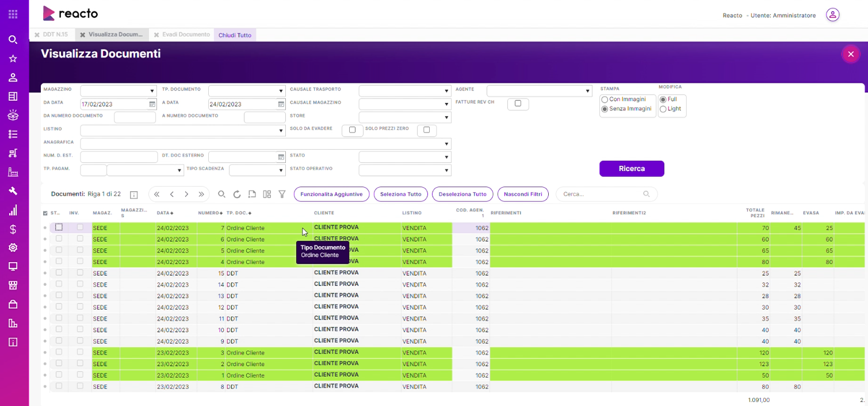Click the Cerca search field
868x406 pixels.
pyautogui.click(x=602, y=194)
